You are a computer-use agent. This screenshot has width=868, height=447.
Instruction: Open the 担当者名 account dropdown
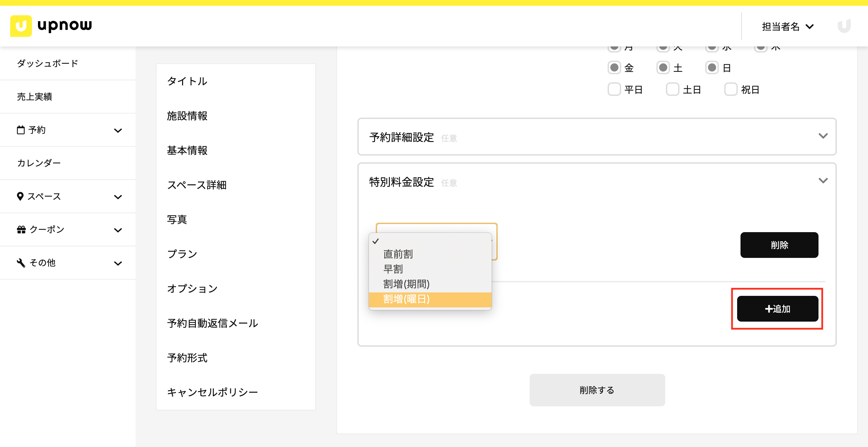pos(787,26)
